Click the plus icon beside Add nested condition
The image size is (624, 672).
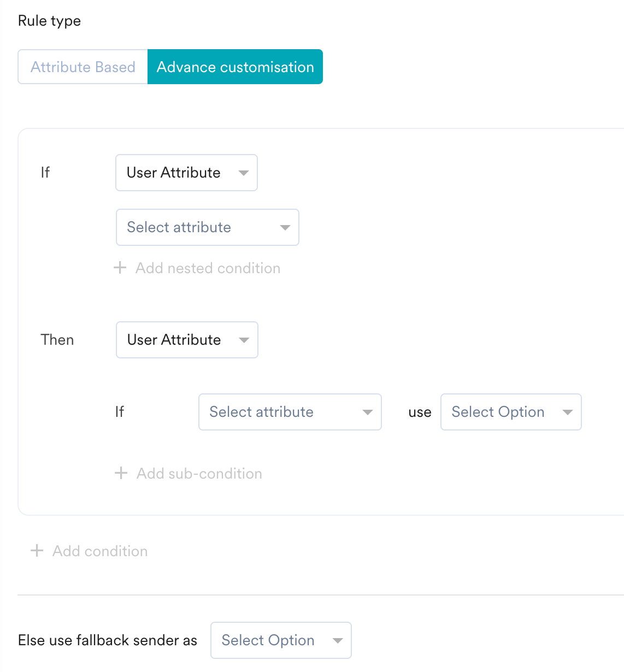pos(120,268)
